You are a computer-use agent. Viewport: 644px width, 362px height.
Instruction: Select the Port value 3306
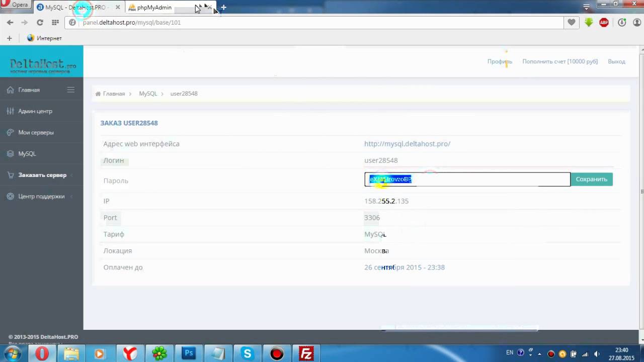click(x=372, y=218)
